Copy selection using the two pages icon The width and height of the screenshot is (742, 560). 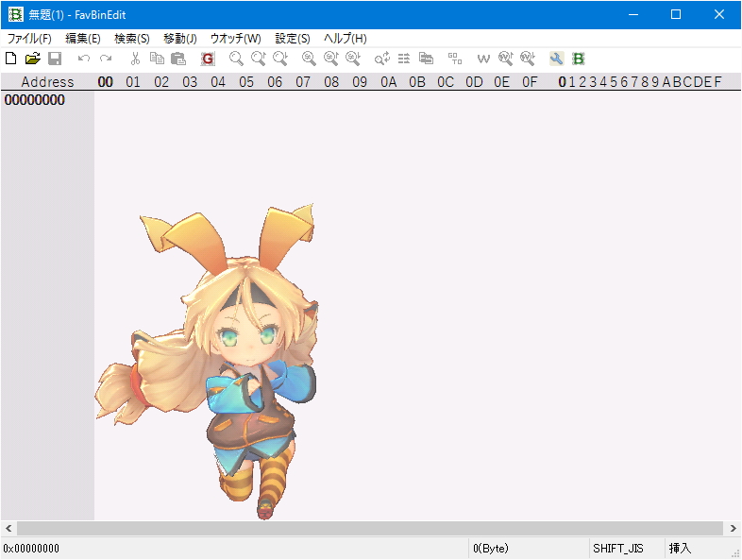157,59
